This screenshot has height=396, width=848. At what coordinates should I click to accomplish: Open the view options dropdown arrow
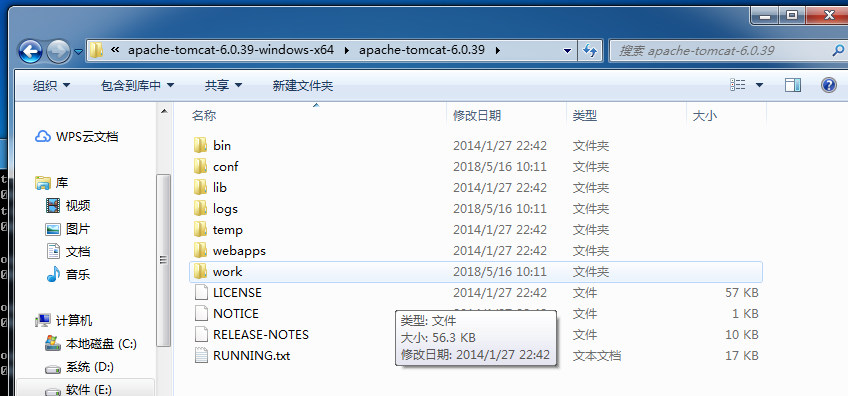(759, 85)
